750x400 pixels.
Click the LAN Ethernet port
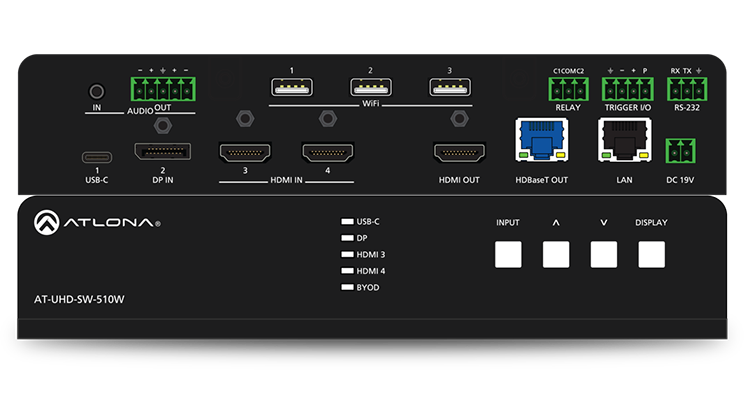(625, 140)
